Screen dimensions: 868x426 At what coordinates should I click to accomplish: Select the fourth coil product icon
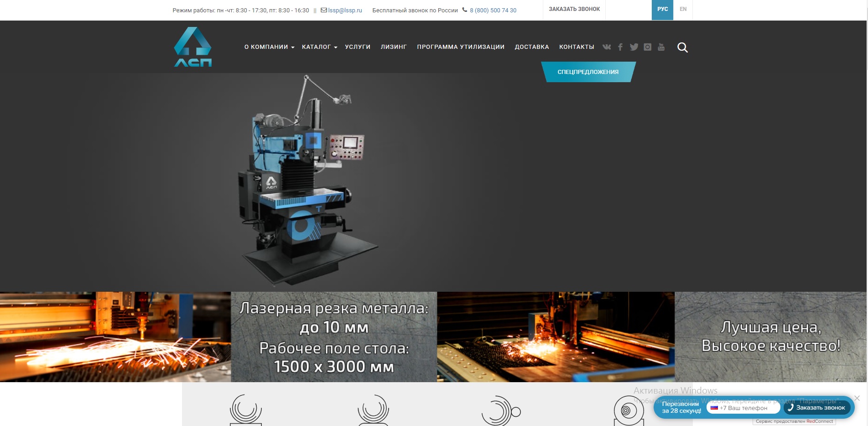click(629, 411)
